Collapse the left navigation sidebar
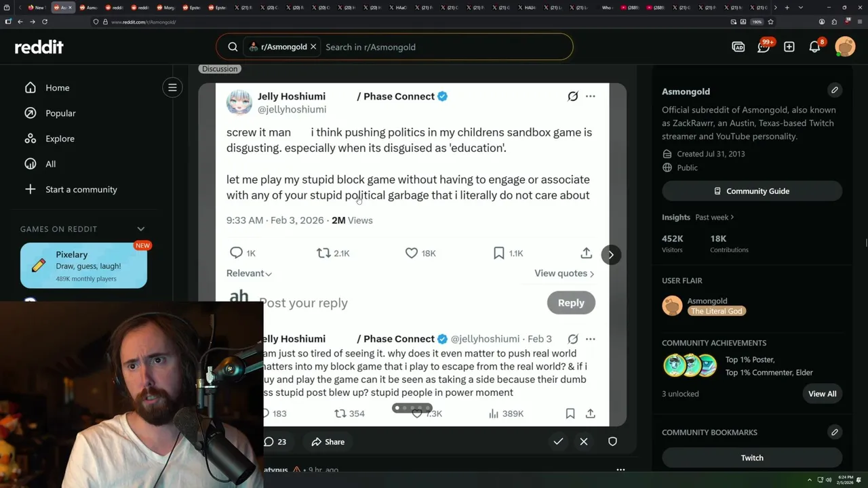The width and height of the screenshot is (868, 488). click(x=172, y=87)
